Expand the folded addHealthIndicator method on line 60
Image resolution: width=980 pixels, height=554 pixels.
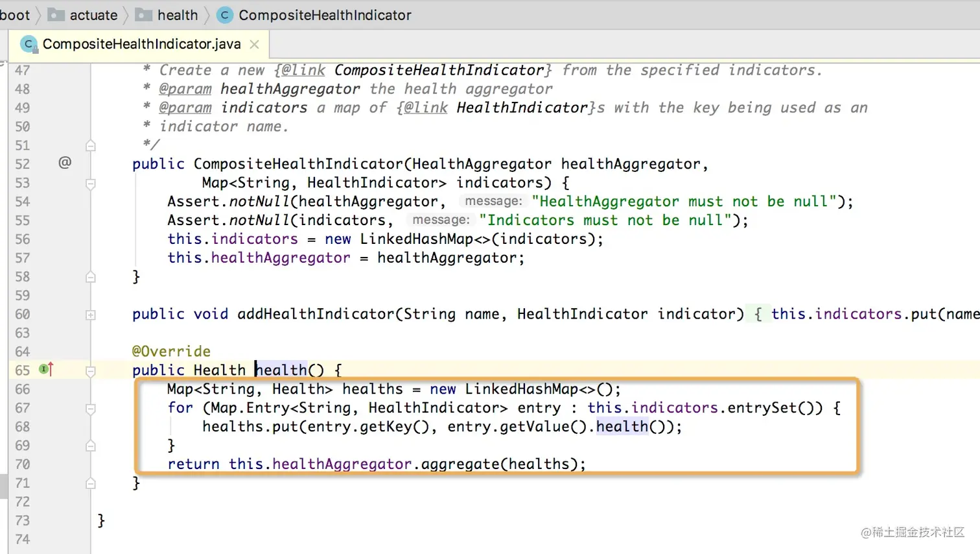[91, 315]
